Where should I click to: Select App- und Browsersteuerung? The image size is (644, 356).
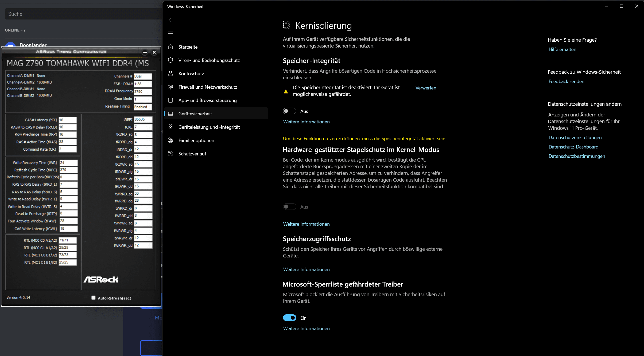pyautogui.click(x=216, y=100)
